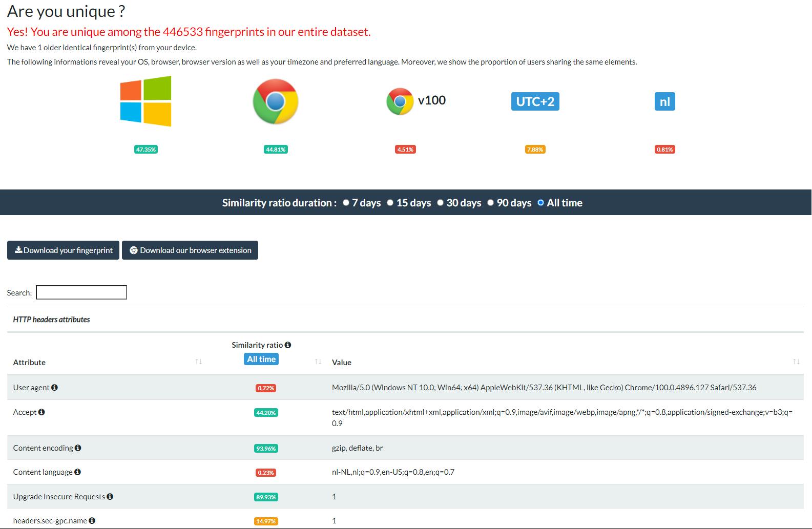Click the 44.81% badge under Chrome logo

(276, 150)
